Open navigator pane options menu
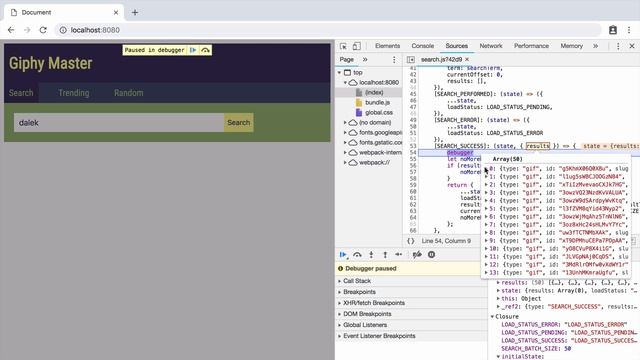640x360 pixels. point(394,60)
